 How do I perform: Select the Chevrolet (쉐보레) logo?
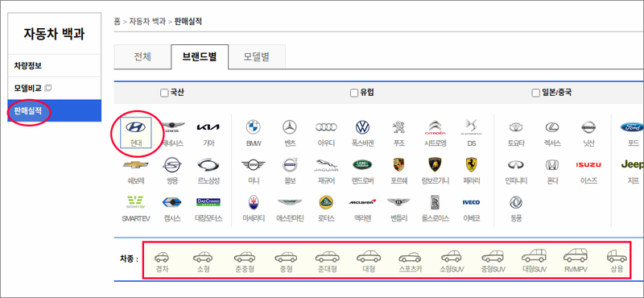(x=135, y=165)
